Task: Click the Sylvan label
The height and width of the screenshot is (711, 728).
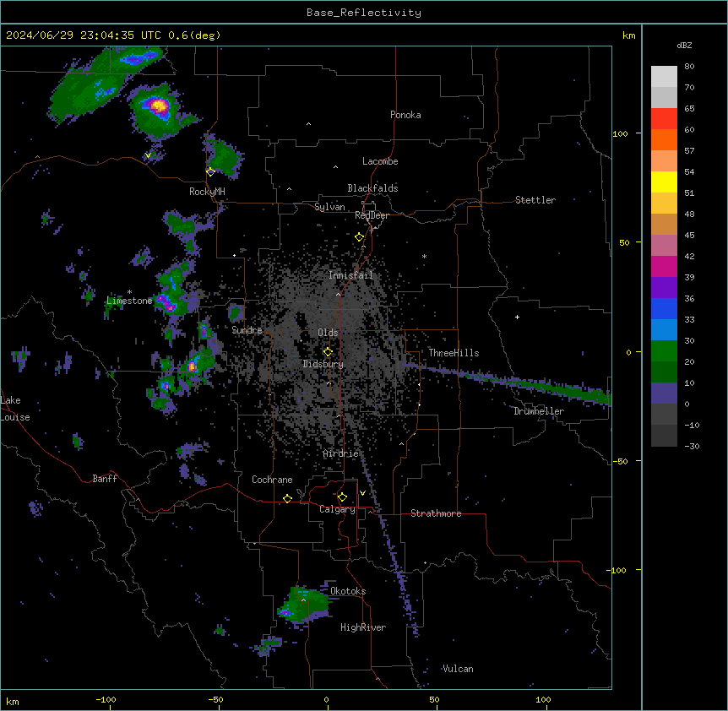Action: tap(329, 207)
